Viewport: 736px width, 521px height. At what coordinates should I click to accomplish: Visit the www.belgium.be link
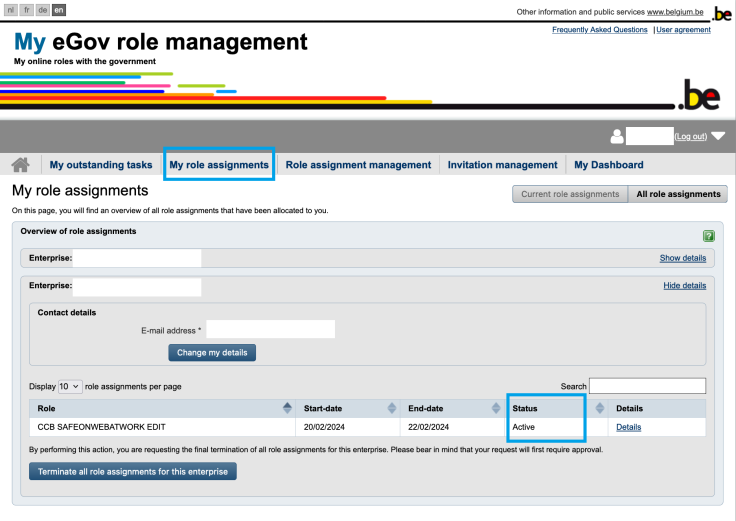tap(675, 12)
